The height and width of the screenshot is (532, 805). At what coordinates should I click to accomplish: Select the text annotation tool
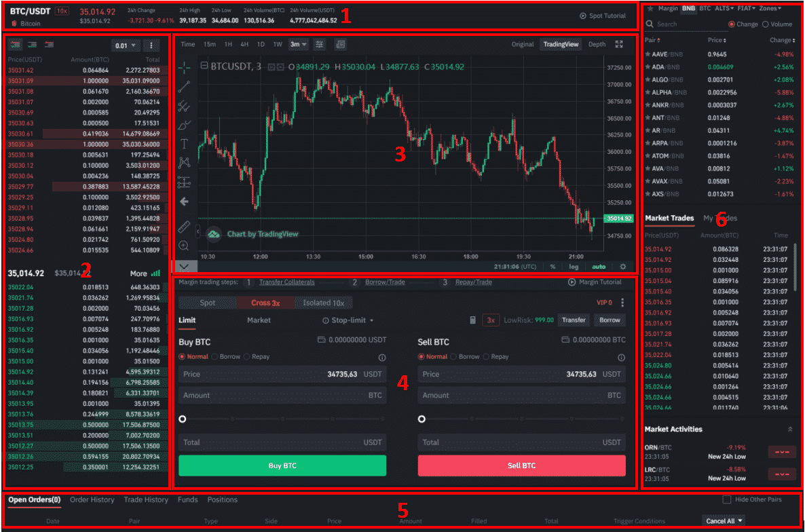184,144
